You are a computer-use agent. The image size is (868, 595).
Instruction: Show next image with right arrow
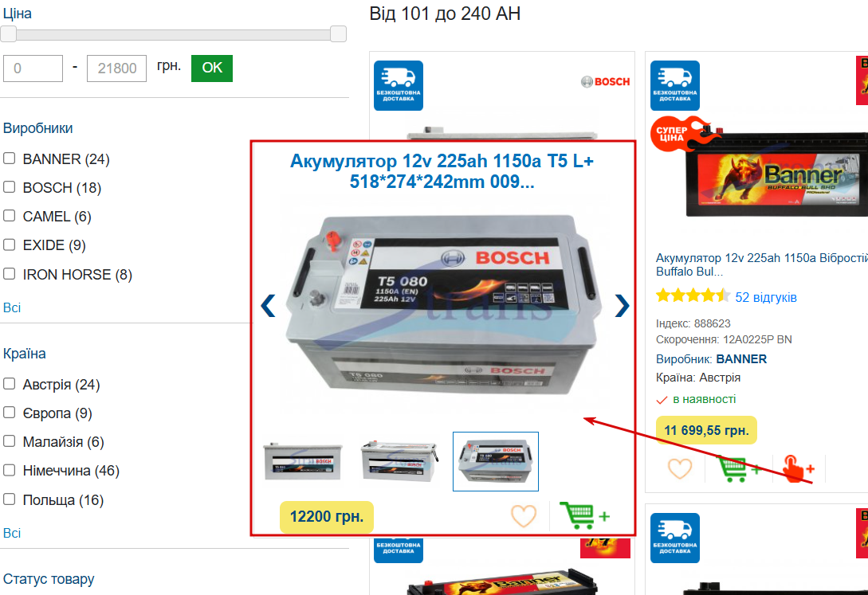click(x=622, y=305)
